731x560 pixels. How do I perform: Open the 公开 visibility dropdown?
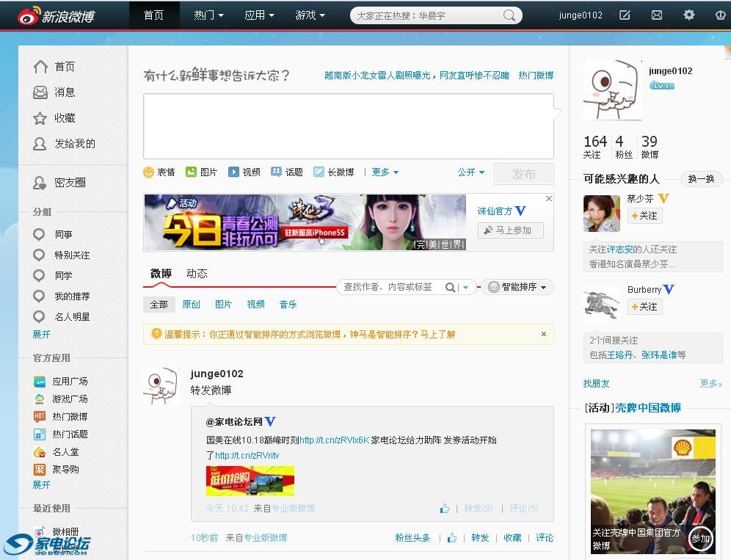[x=471, y=172]
